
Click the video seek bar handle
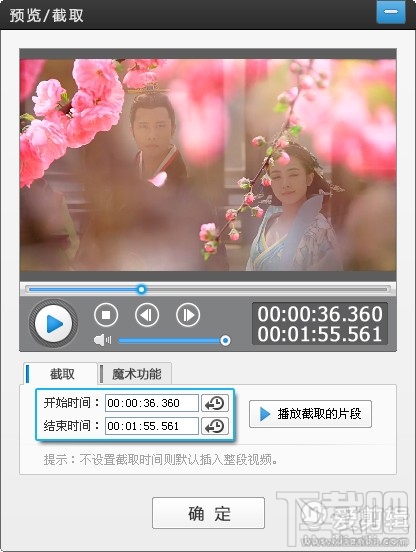coord(141,289)
